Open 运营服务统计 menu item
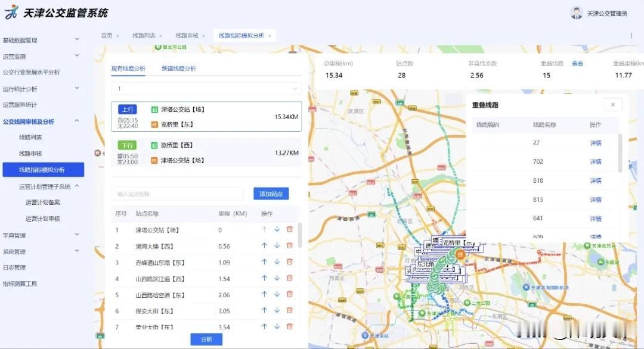Screen dimensions: 644x349 (20, 105)
